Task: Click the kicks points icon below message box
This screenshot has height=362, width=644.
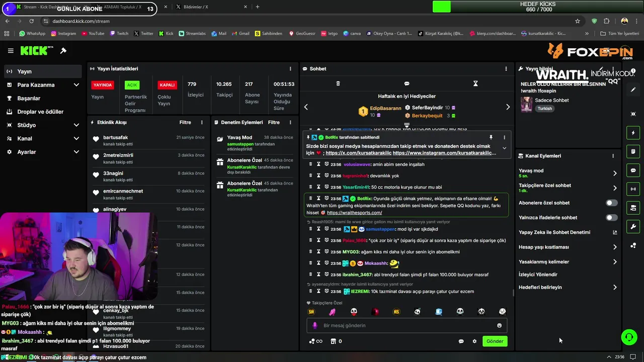Action: (315, 341)
